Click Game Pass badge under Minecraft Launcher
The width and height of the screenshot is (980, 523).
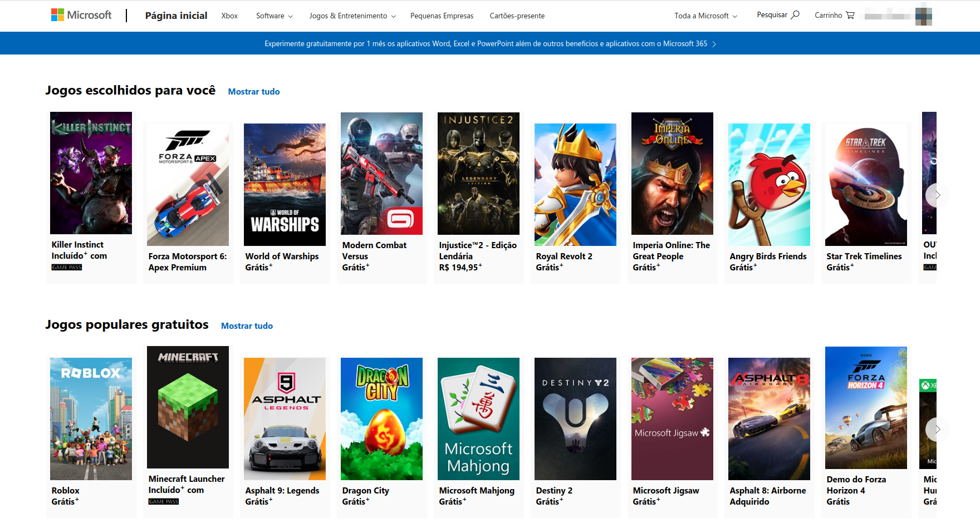[164, 502]
